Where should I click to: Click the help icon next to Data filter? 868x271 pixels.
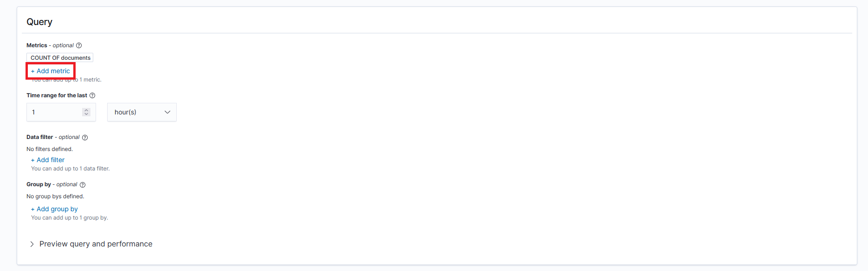(x=85, y=138)
